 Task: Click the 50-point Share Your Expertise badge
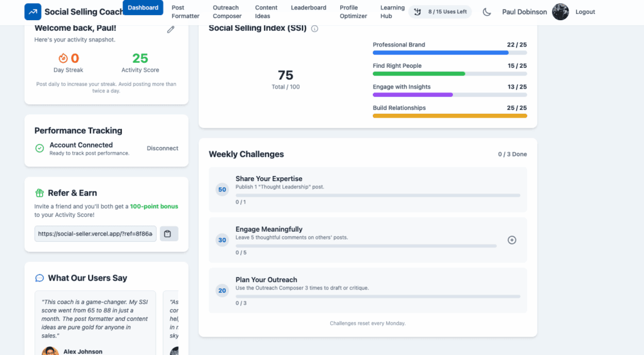tap(222, 189)
